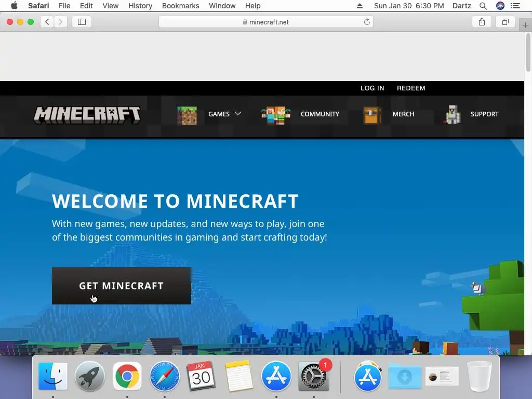Image resolution: width=532 pixels, height=399 pixels.
Task: Open the Help menu
Action: 253,6
